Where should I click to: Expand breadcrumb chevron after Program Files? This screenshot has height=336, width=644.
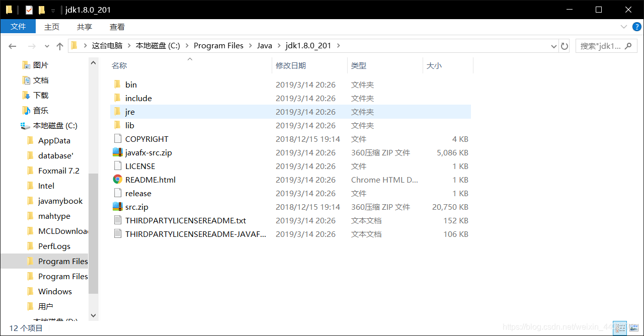(x=250, y=46)
